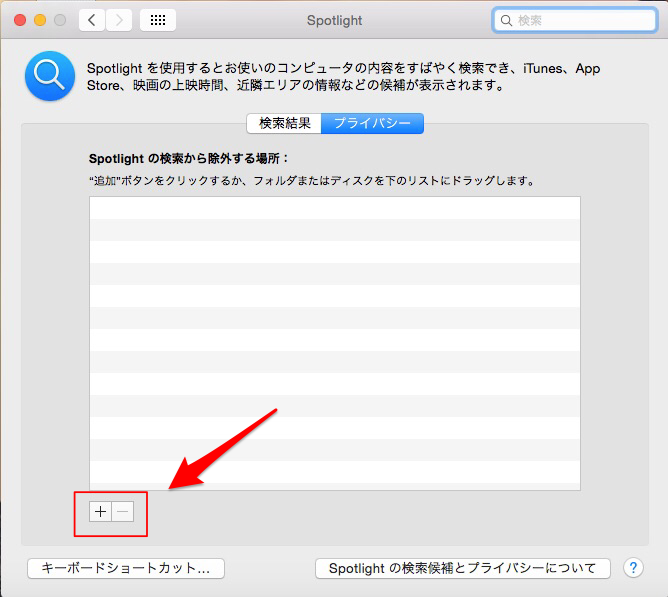Viewport: 668px width, 597px height.
Task: Open help with the question mark button
Action: click(x=633, y=568)
